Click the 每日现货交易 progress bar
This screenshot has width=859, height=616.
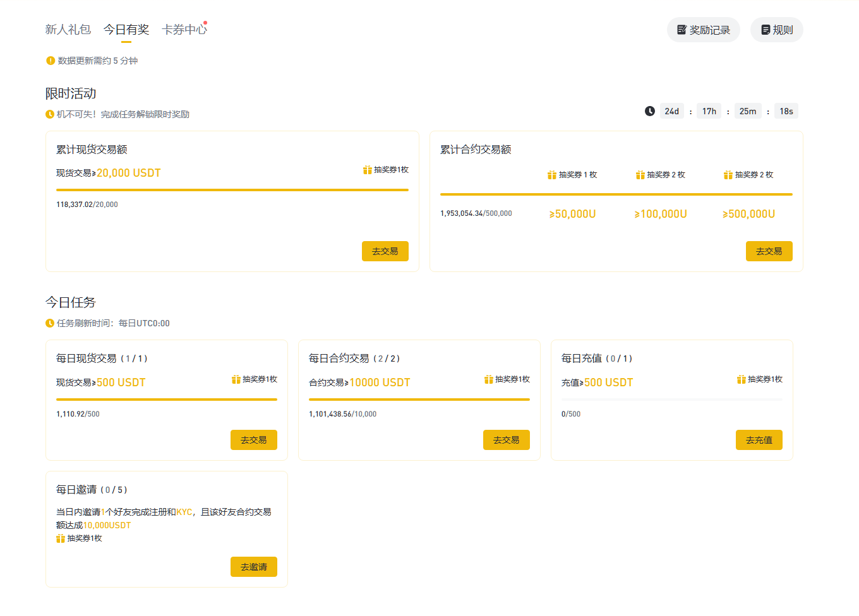coord(167,400)
